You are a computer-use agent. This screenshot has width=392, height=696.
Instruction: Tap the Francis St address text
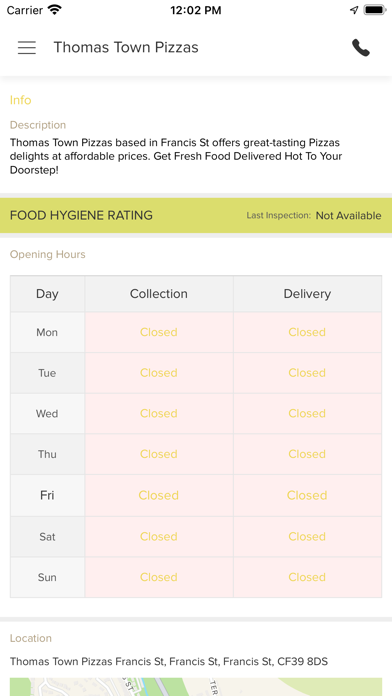[169, 662]
